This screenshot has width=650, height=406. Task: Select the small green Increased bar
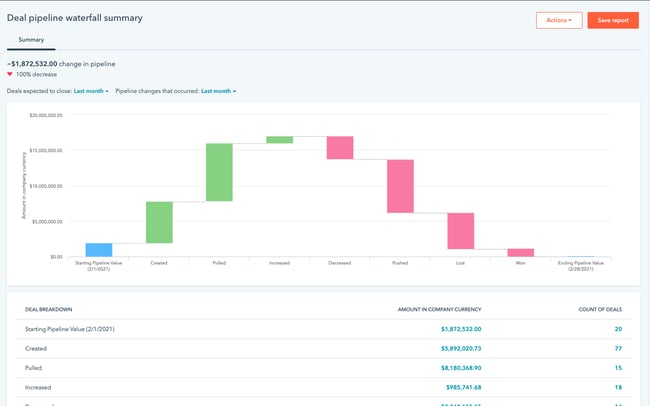(279, 140)
